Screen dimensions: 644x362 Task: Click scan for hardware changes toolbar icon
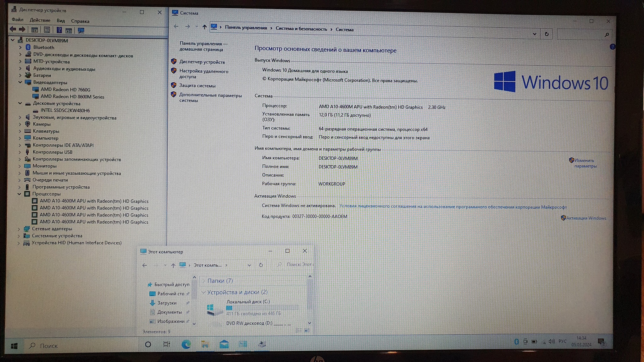click(81, 30)
